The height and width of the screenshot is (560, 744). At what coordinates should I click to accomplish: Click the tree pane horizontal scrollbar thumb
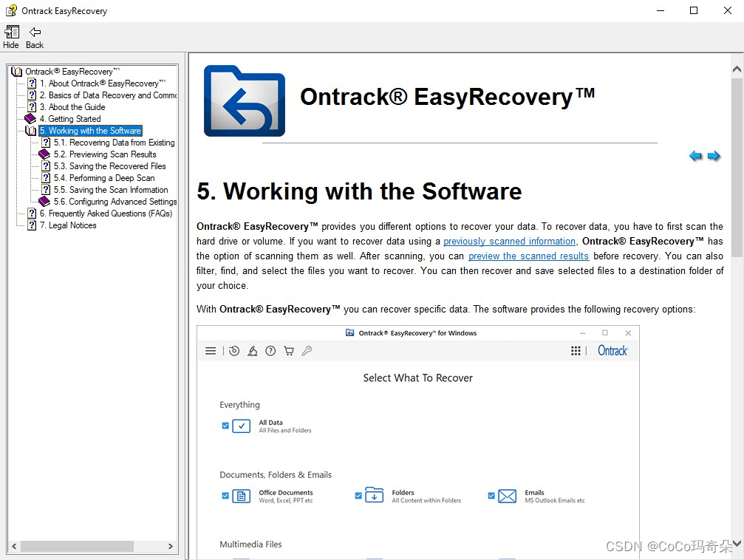click(x=77, y=546)
